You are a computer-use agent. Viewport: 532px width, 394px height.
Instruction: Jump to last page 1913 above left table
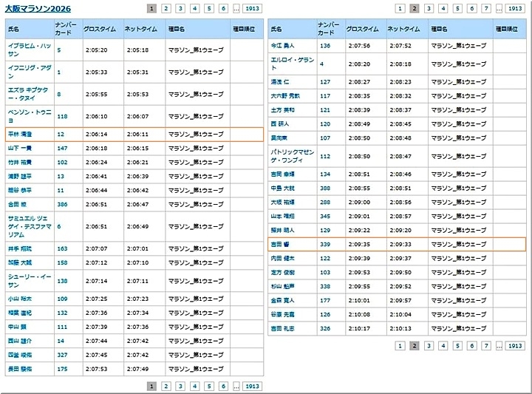pyautogui.click(x=252, y=9)
